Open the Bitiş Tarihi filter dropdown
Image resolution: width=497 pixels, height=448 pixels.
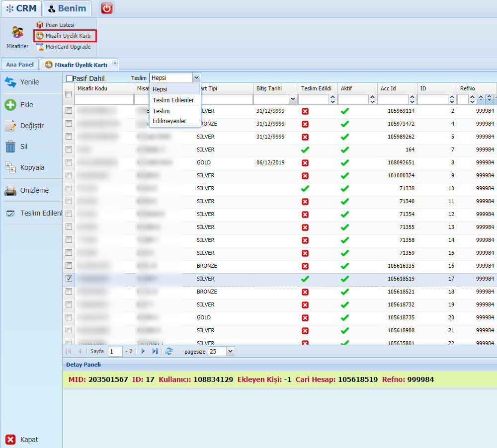293,99
